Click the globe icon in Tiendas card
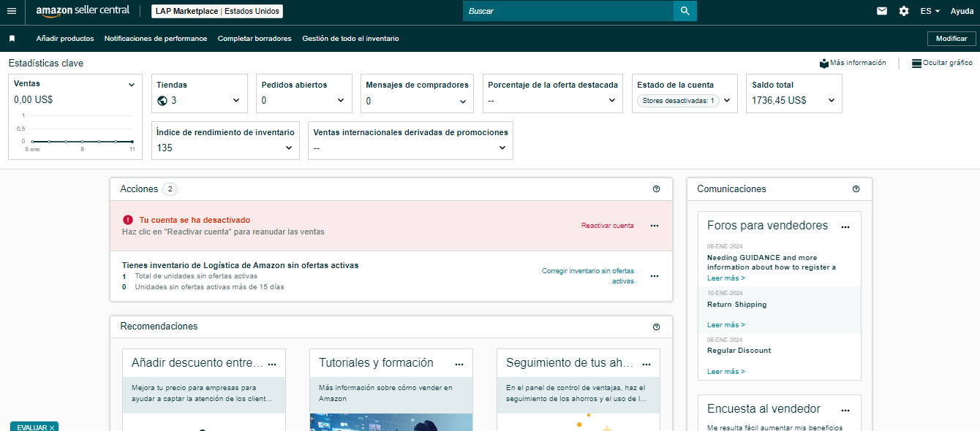Image resolution: width=980 pixels, height=431 pixels. [162, 101]
